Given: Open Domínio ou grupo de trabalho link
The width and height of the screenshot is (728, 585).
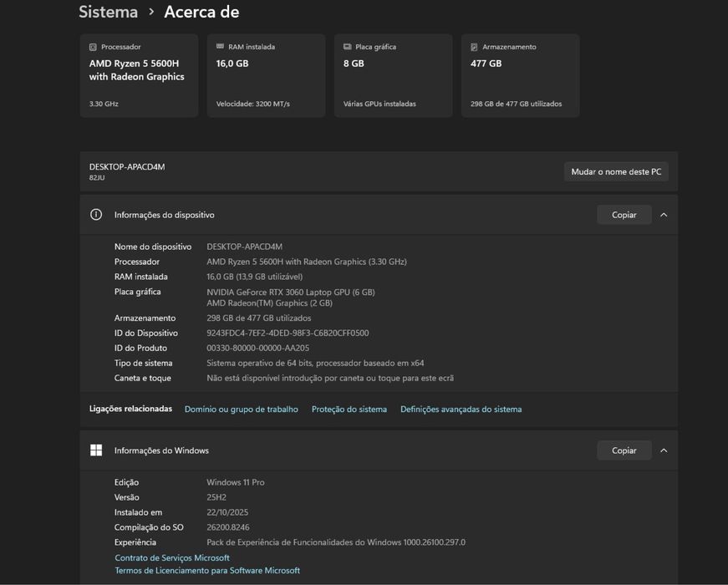Looking at the screenshot, I should coord(242,409).
